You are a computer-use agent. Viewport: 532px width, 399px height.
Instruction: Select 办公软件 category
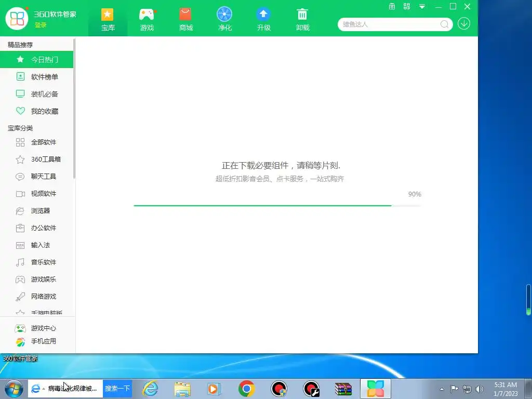pyautogui.click(x=37, y=228)
